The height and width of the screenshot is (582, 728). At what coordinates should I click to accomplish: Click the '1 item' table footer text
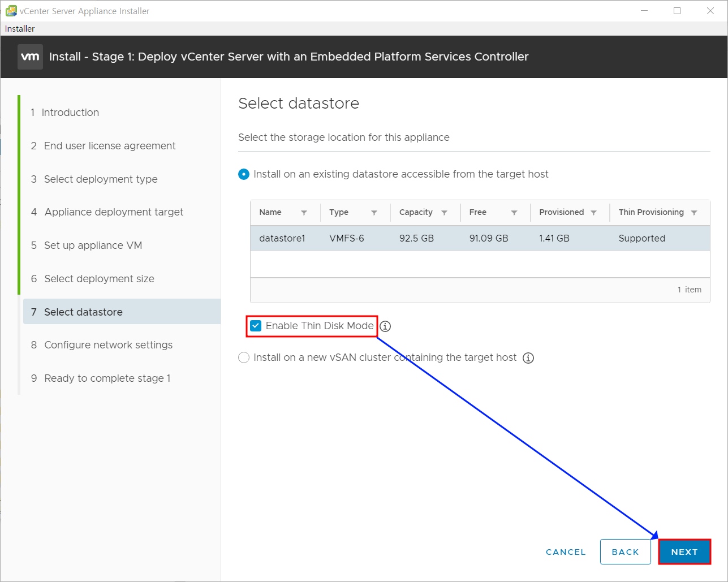[x=690, y=290]
